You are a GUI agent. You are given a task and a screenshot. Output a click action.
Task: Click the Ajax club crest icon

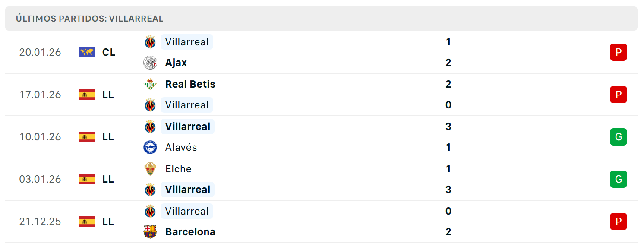pyautogui.click(x=150, y=63)
